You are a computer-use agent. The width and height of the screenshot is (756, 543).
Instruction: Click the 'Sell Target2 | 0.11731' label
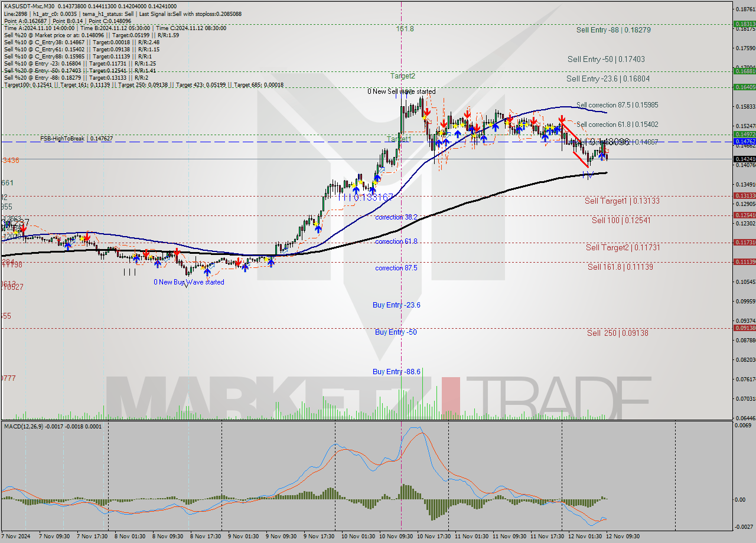point(623,247)
